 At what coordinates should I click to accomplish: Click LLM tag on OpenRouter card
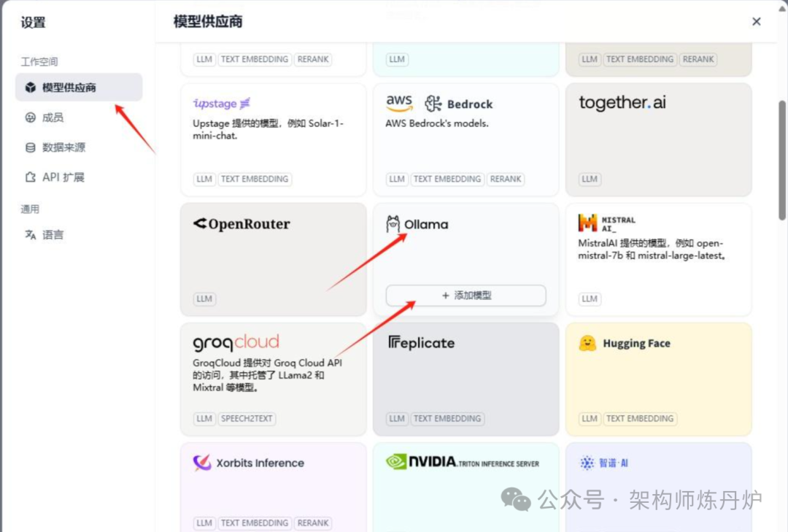[x=204, y=298]
